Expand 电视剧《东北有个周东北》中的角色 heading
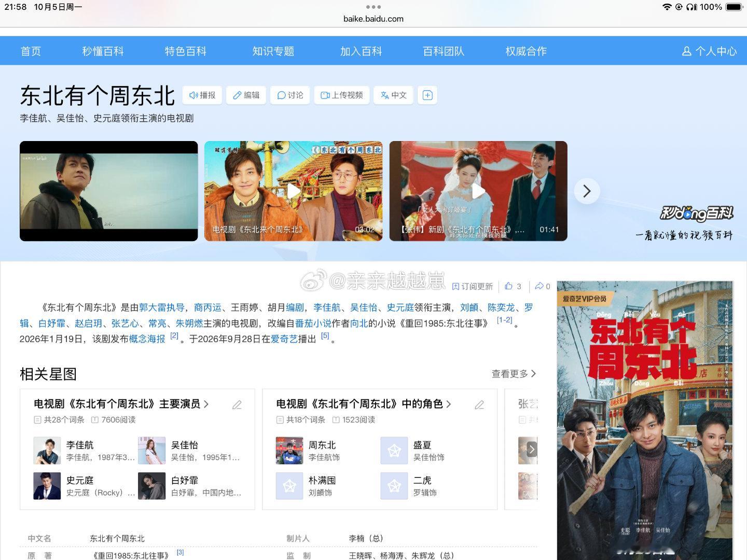This screenshot has width=747, height=560. click(364, 404)
